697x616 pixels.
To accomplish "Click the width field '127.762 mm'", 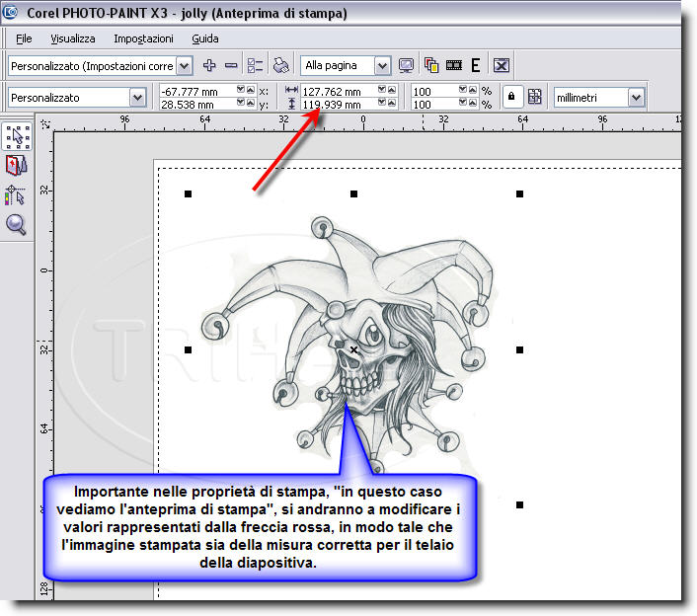I will pos(339,91).
